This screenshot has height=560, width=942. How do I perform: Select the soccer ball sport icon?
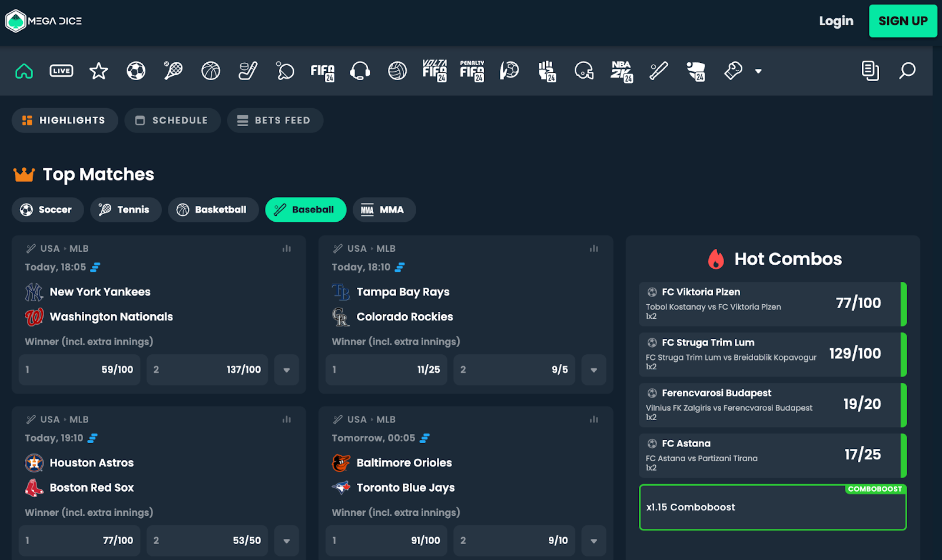(136, 71)
